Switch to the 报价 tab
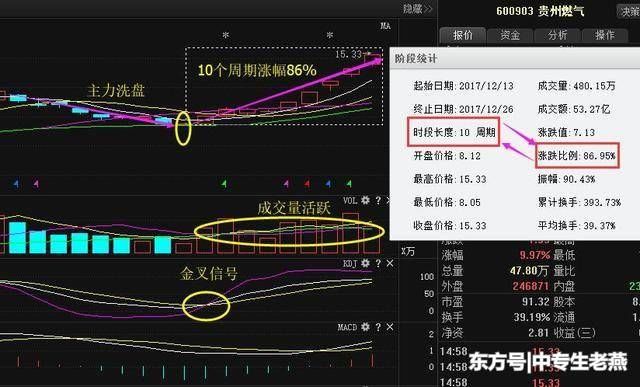This screenshot has height=387, width=640. coord(462,35)
